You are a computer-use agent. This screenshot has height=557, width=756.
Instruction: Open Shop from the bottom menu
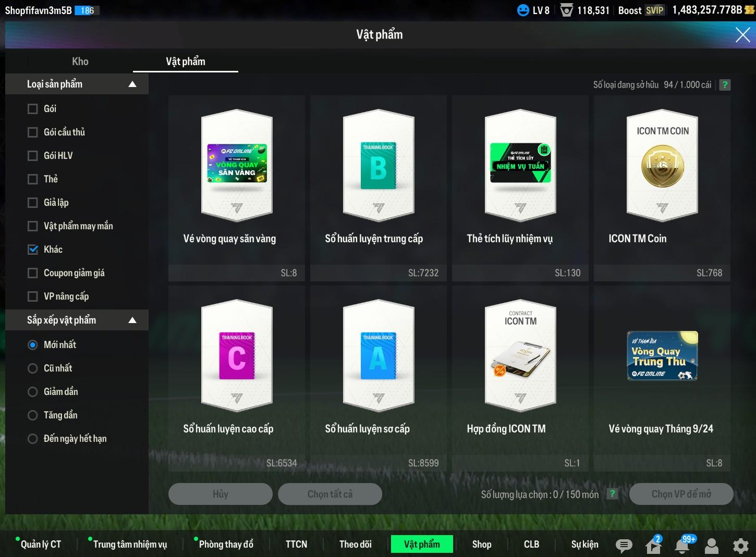481,544
